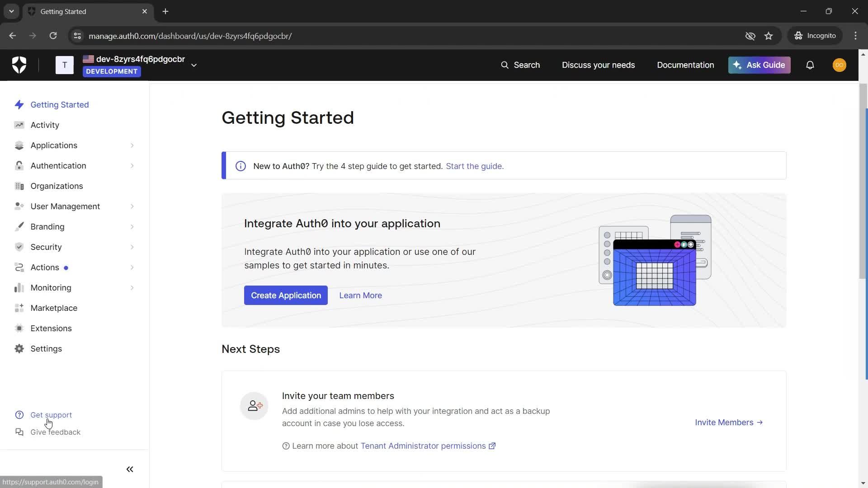
Task: Click the Activity chart icon
Action: [x=19, y=125]
